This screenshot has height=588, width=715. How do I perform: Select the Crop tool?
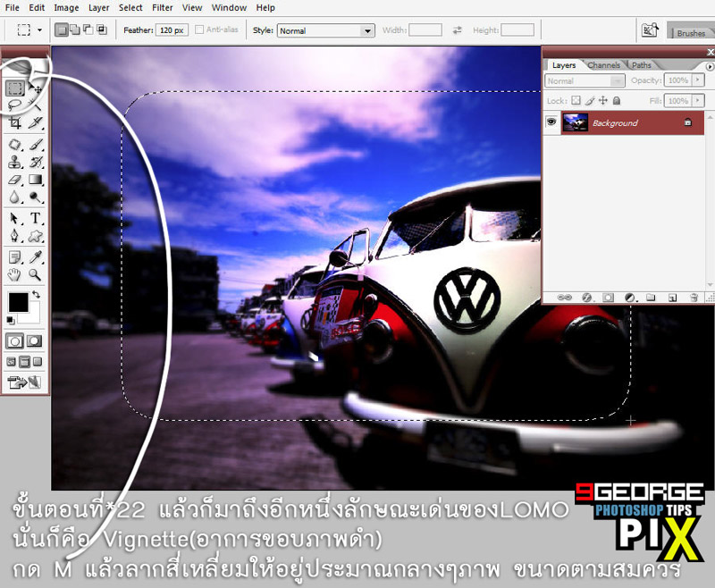15,122
